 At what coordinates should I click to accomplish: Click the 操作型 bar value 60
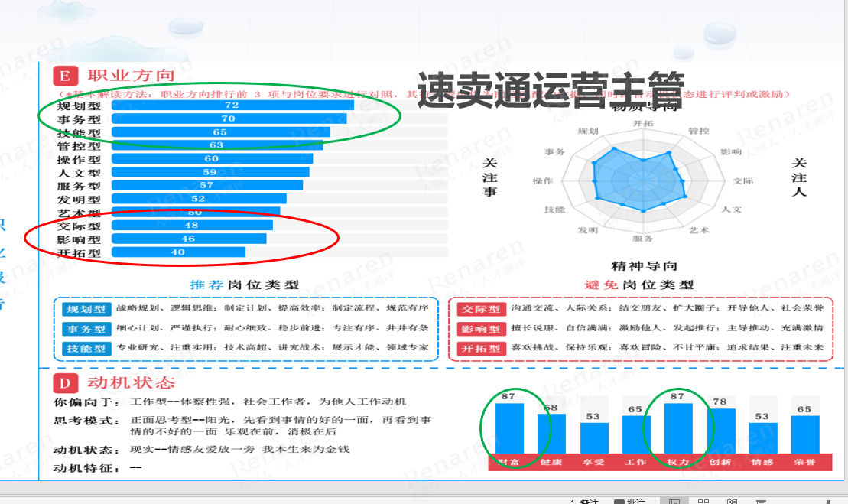pos(212,158)
